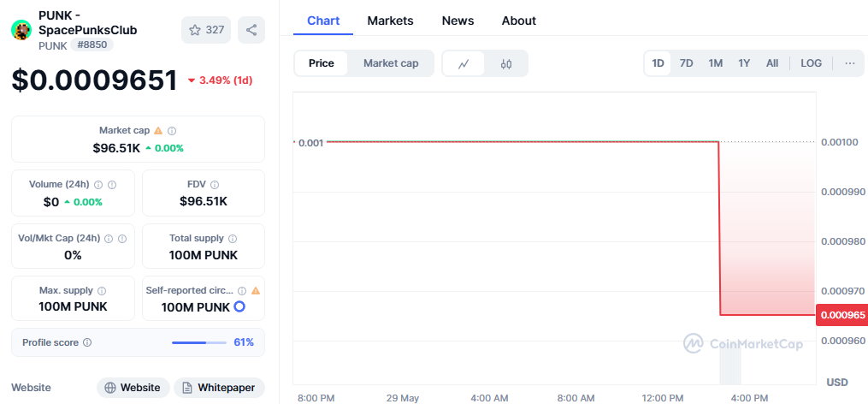Click the share icon button
Image resolution: width=868 pixels, height=404 pixels.
click(251, 30)
